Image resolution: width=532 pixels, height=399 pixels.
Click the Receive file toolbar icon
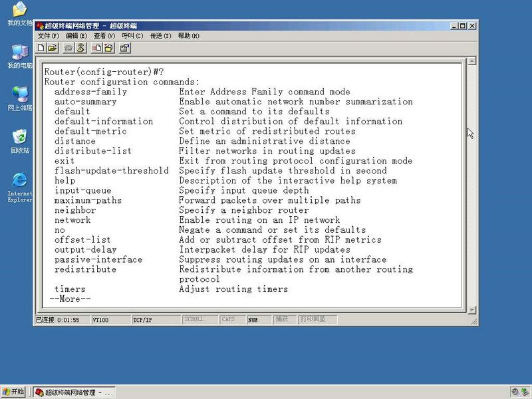(108, 48)
